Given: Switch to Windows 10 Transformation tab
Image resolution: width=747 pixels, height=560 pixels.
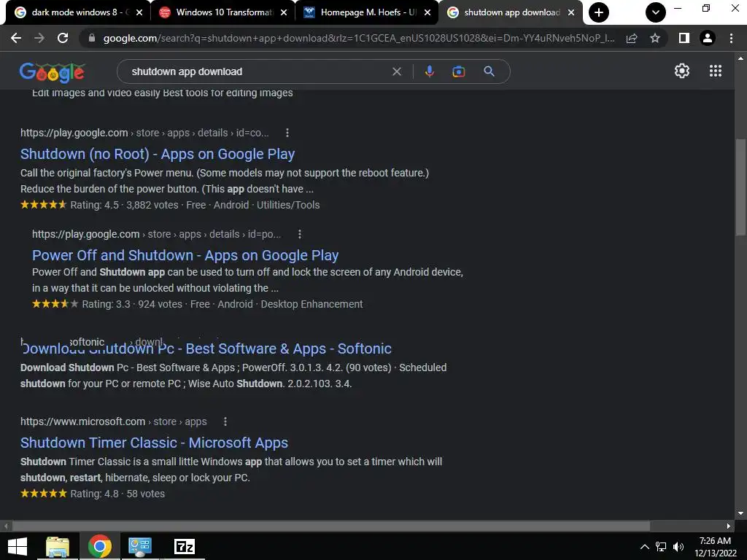Looking at the screenshot, I should coord(223,12).
